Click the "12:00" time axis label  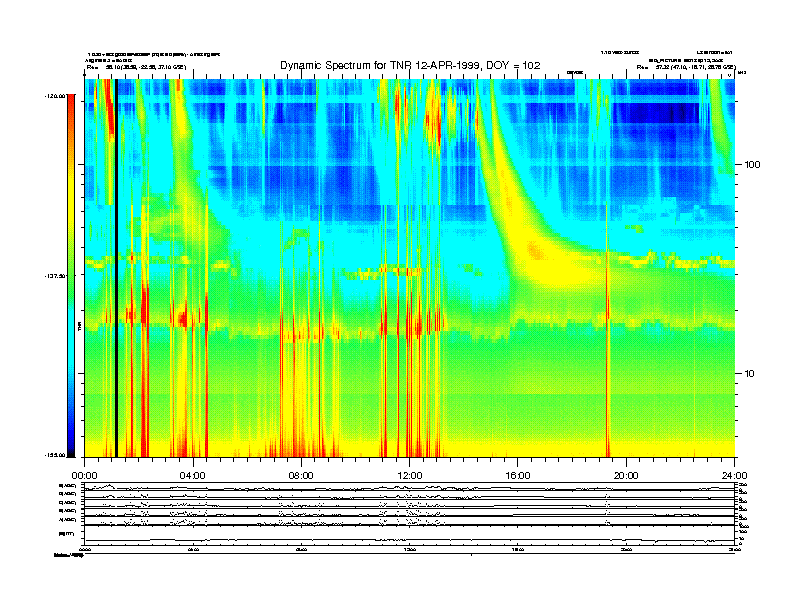point(410,476)
